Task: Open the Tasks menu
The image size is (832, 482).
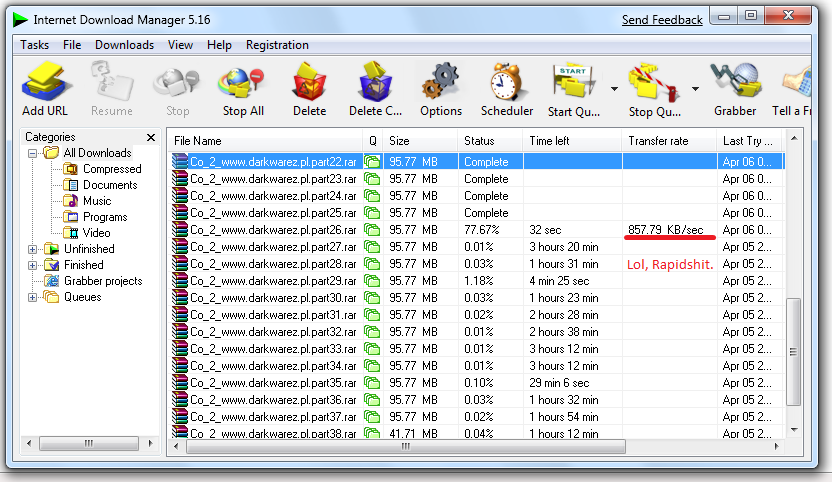Action: pos(34,45)
